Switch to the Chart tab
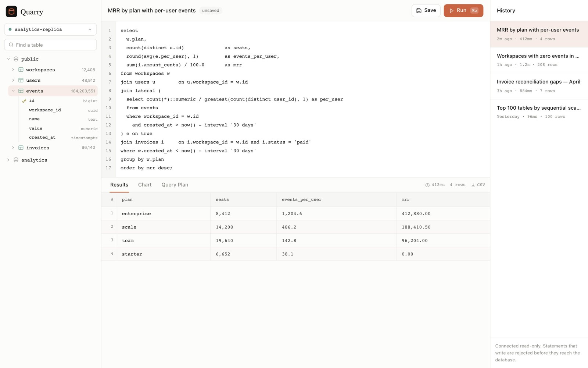The image size is (588, 368). [145, 185]
